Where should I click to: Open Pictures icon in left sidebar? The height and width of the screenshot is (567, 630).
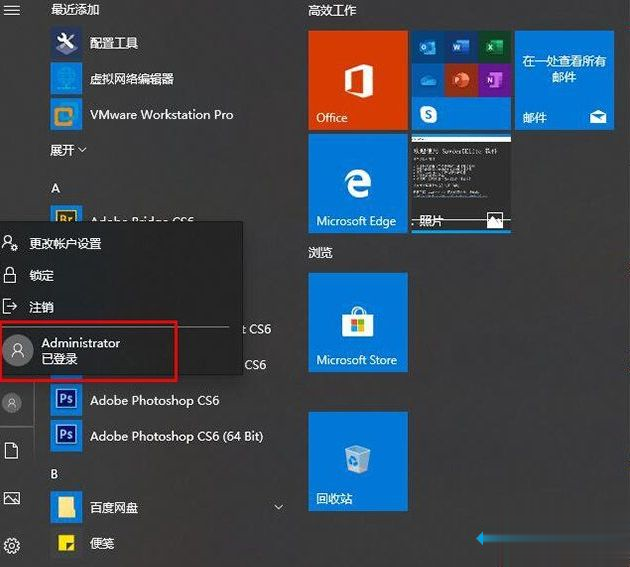click(x=12, y=498)
